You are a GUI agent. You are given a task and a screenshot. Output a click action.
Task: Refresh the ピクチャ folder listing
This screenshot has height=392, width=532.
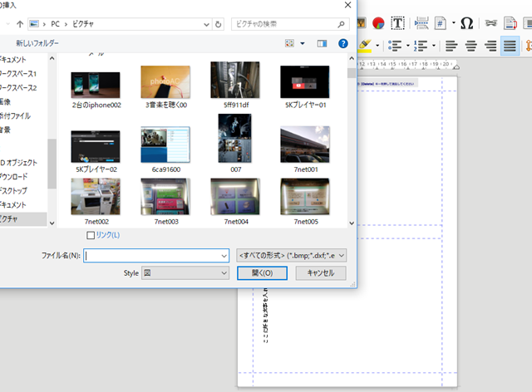point(218,24)
